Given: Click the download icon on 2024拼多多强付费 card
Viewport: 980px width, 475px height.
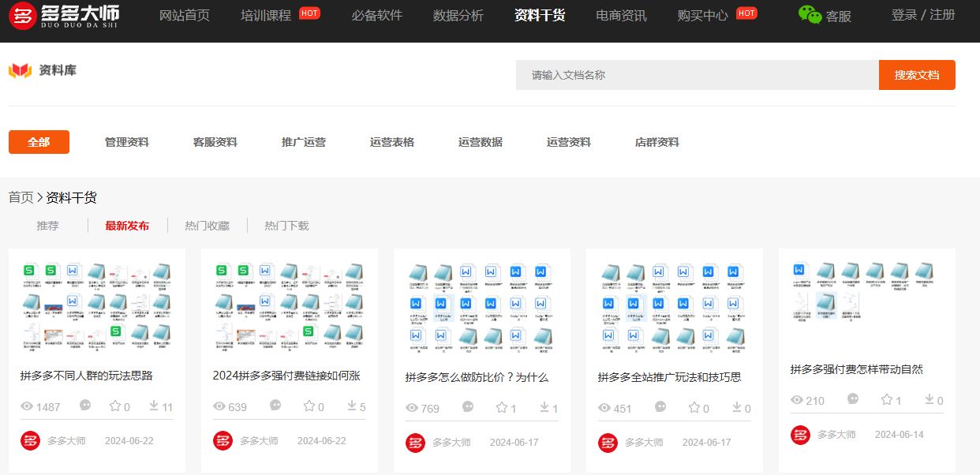Looking at the screenshot, I should (352, 406).
